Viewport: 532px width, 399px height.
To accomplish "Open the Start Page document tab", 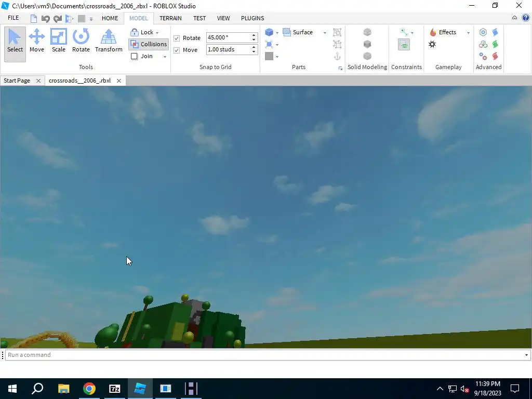I will click(x=17, y=81).
